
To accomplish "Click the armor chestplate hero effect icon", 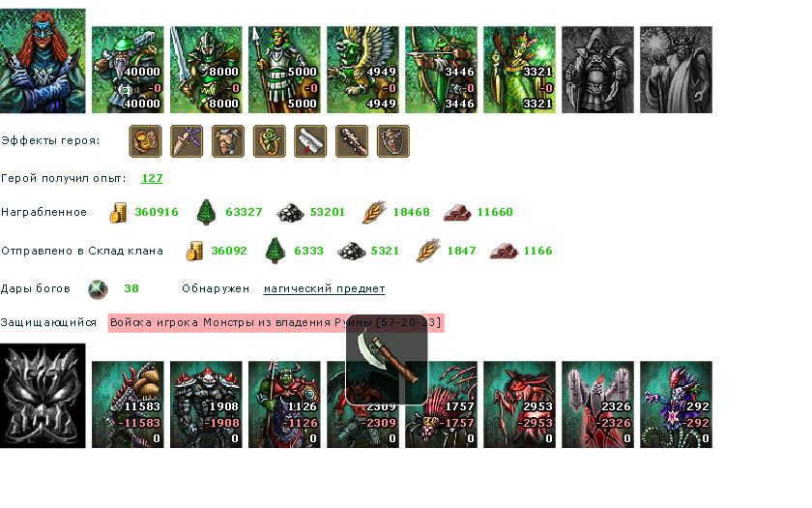I will (228, 141).
